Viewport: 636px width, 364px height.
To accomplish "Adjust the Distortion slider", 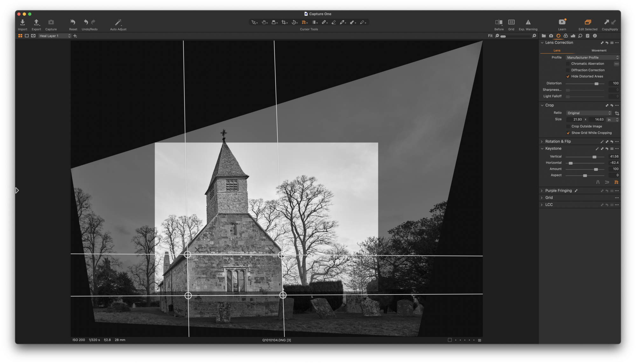I will (596, 84).
